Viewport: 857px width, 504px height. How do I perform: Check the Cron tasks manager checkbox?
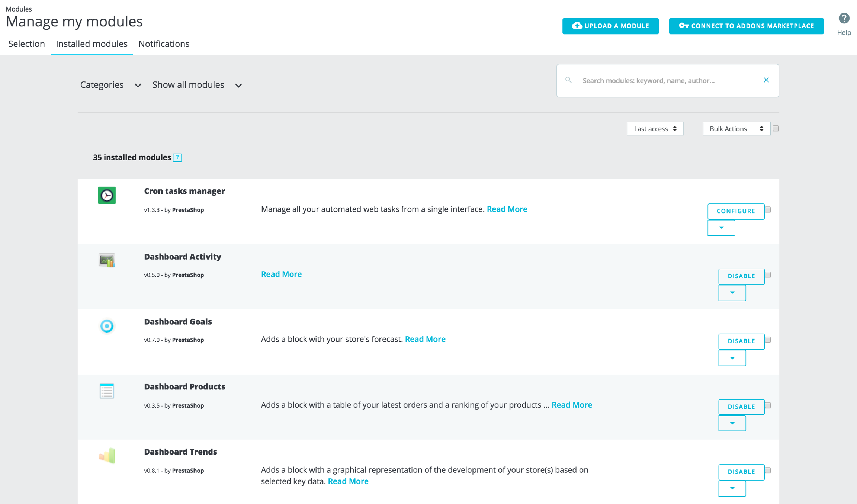(768, 210)
